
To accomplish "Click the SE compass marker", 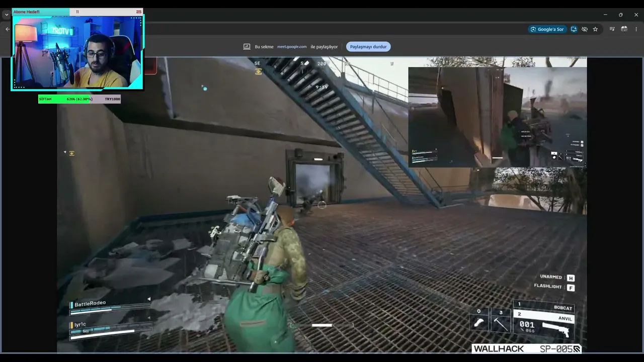I will 258,63.
